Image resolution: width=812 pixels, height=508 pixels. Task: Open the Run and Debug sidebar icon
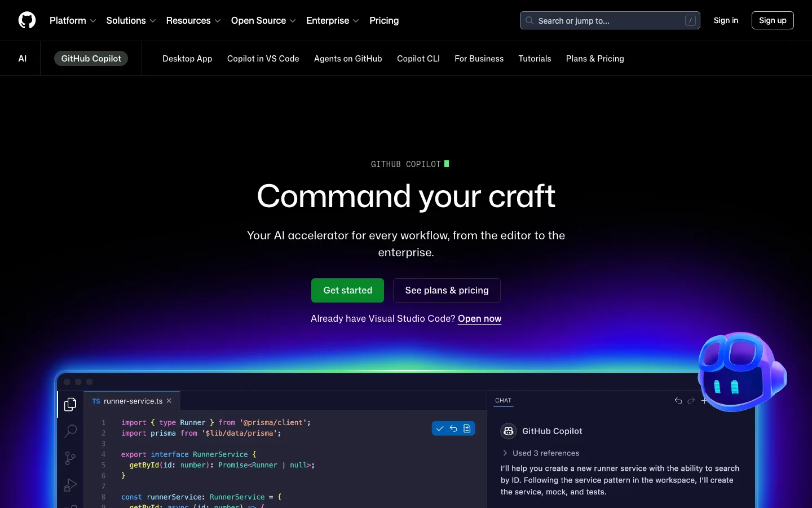click(x=70, y=485)
